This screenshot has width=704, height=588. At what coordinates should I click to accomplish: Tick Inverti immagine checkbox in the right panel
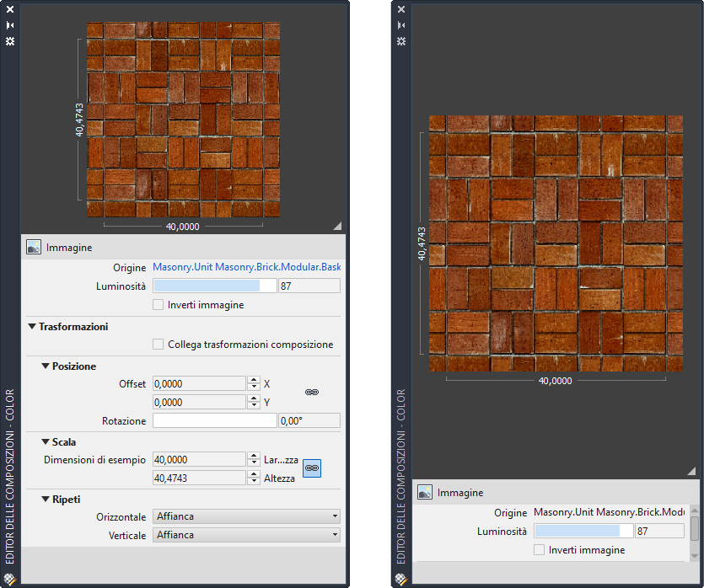point(539,550)
